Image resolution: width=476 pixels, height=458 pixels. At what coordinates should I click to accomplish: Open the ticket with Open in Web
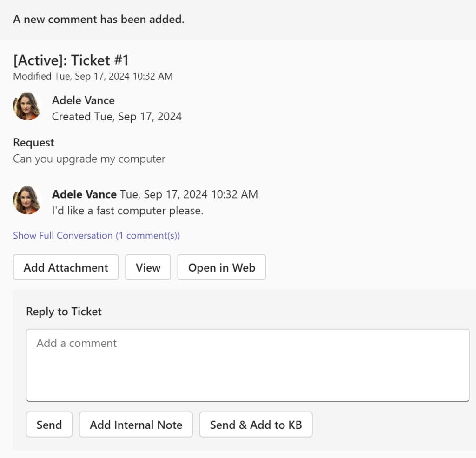point(221,267)
